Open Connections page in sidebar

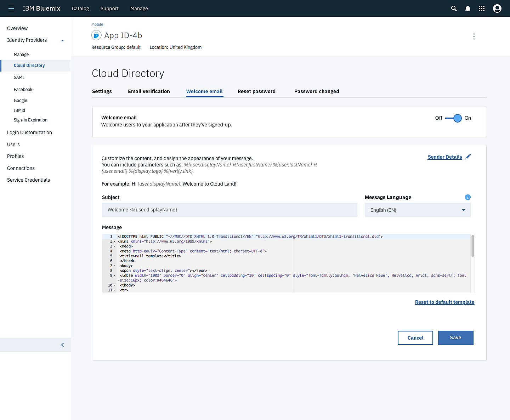21,168
